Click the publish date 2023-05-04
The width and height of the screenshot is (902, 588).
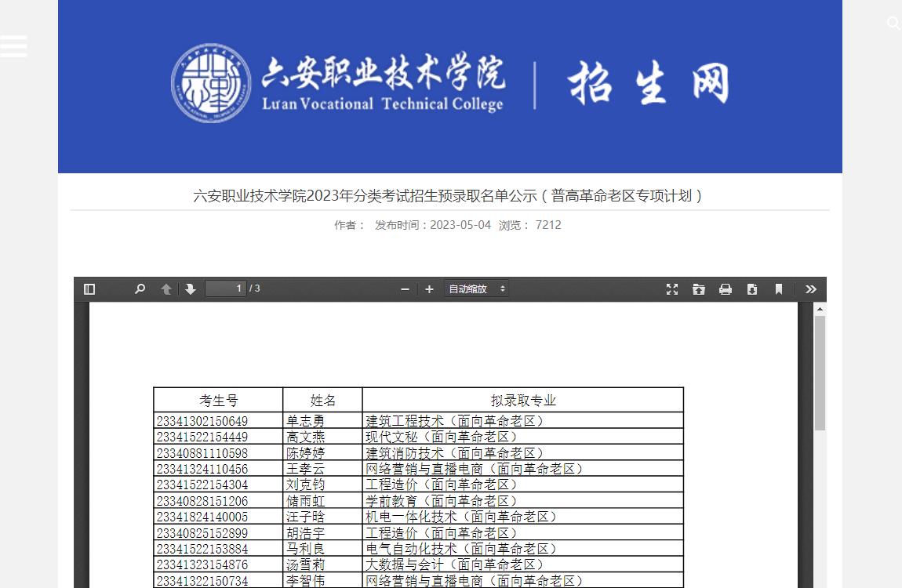pos(460,225)
